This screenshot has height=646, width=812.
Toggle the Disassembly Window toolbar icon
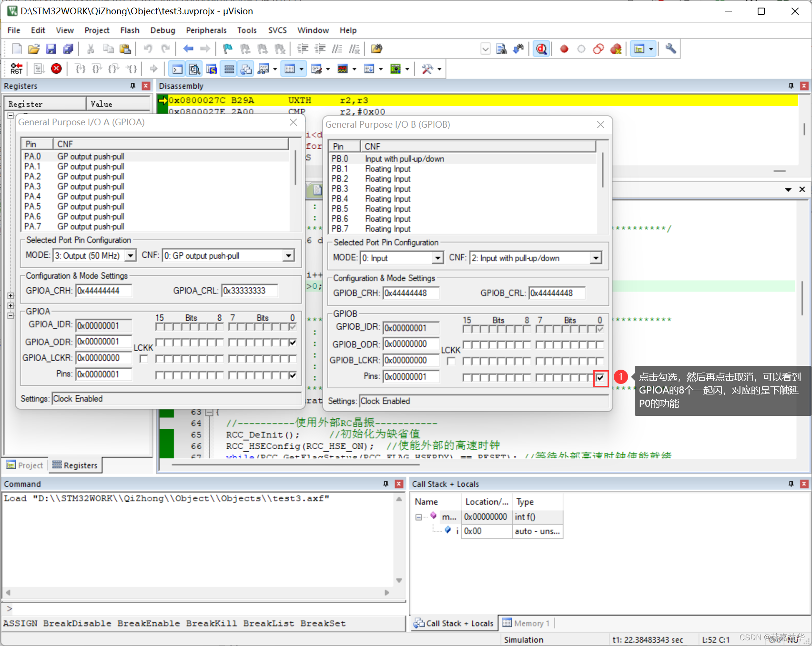point(194,69)
